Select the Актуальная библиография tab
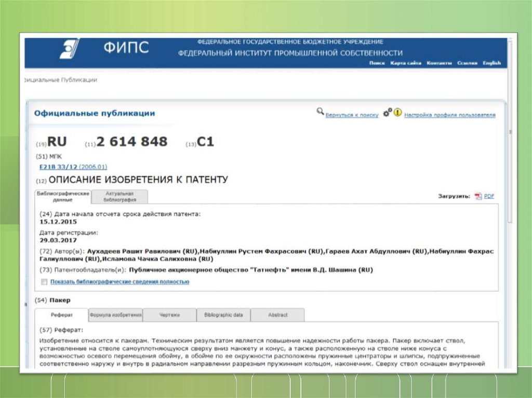Viewport: 532px width, 398px height. tap(119, 197)
